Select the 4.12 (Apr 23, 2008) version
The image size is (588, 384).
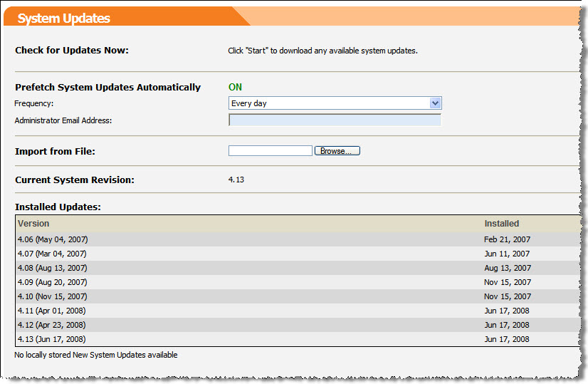pyautogui.click(x=52, y=325)
